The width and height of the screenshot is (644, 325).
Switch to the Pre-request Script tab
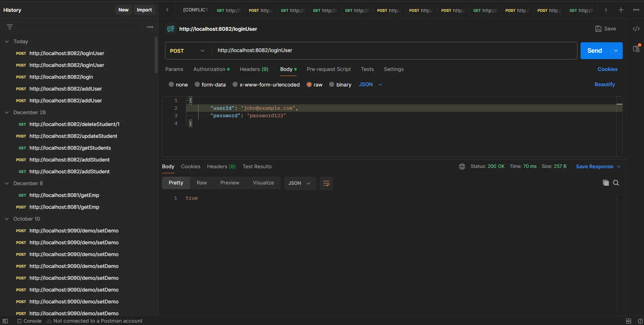329,70
